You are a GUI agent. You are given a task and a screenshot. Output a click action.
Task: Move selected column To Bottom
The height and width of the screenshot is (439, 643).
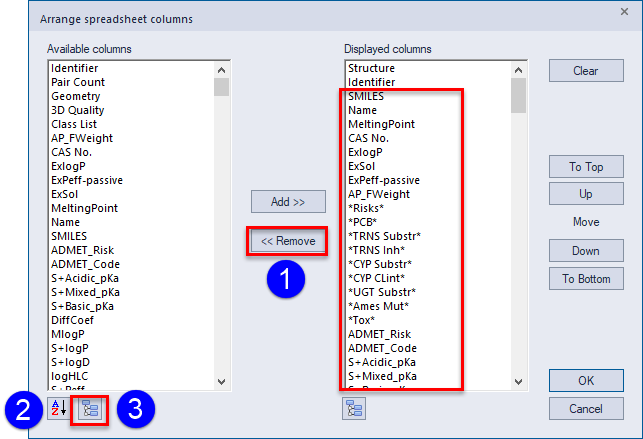point(586,279)
